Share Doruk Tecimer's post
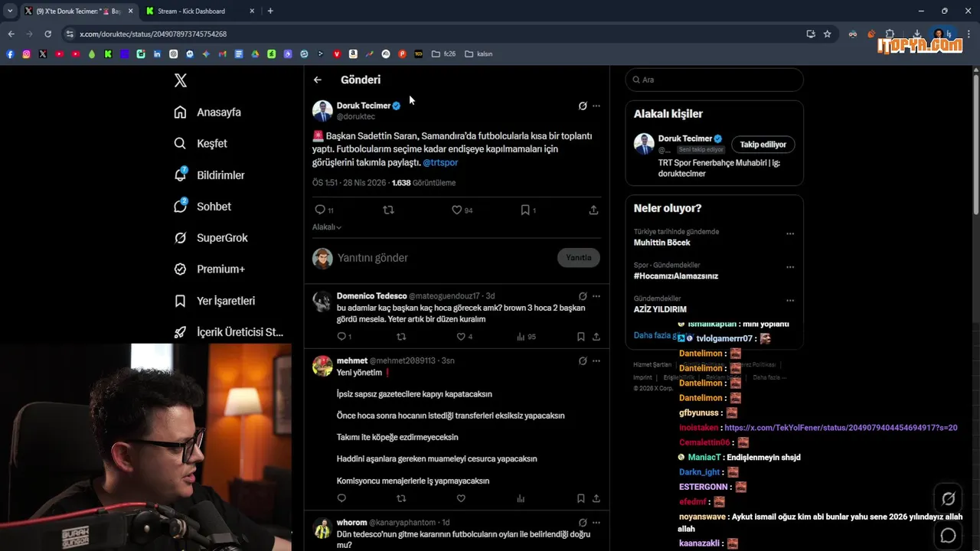 click(593, 210)
